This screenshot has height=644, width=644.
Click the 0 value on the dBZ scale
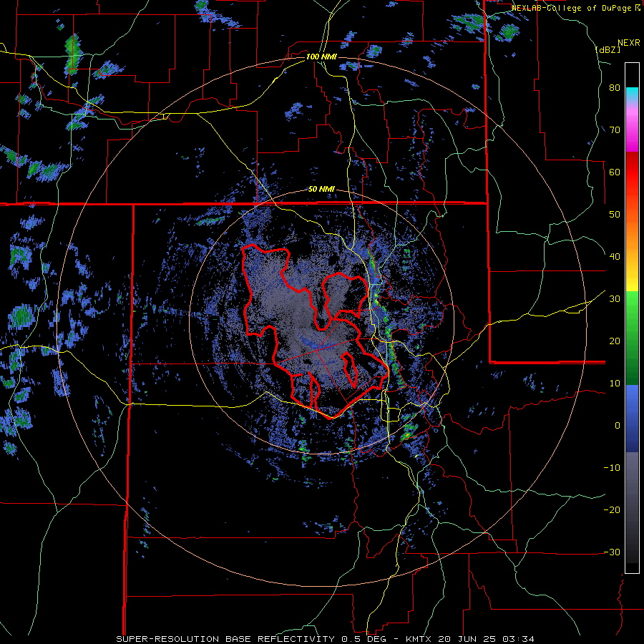coord(618,426)
